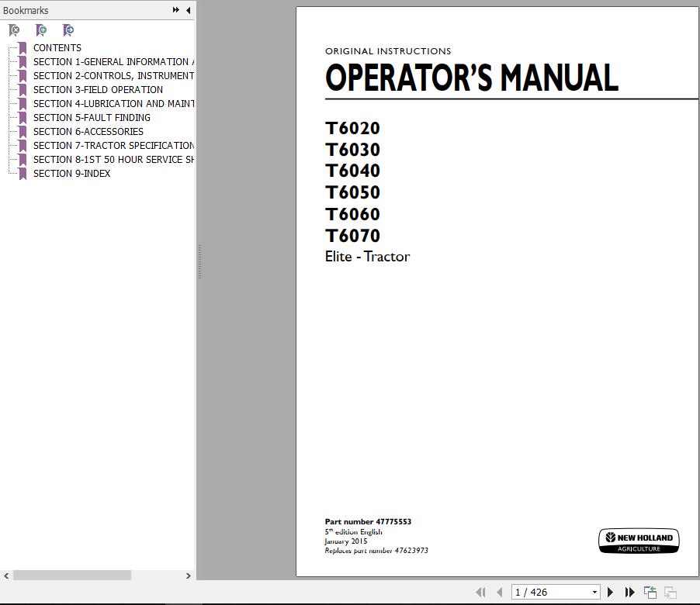Open SECTION 2-CONTROLS, INSTRUMENT bookmark
Screen dimensions: 700x605
pos(113,75)
